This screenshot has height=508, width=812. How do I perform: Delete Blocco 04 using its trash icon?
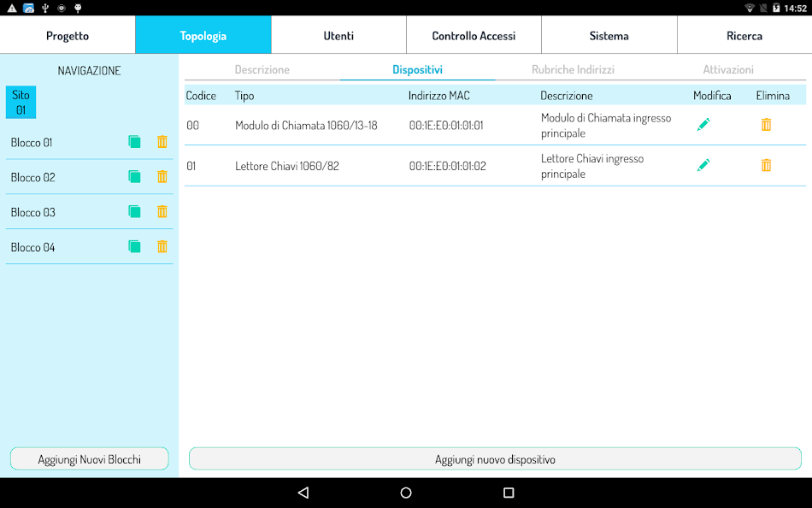tap(162, 246)
